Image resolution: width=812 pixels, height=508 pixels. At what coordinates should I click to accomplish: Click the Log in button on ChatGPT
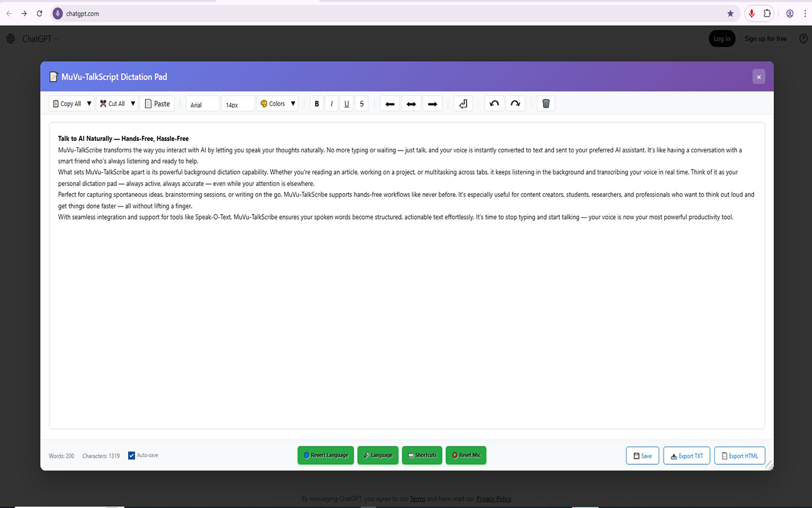(722, 39)
